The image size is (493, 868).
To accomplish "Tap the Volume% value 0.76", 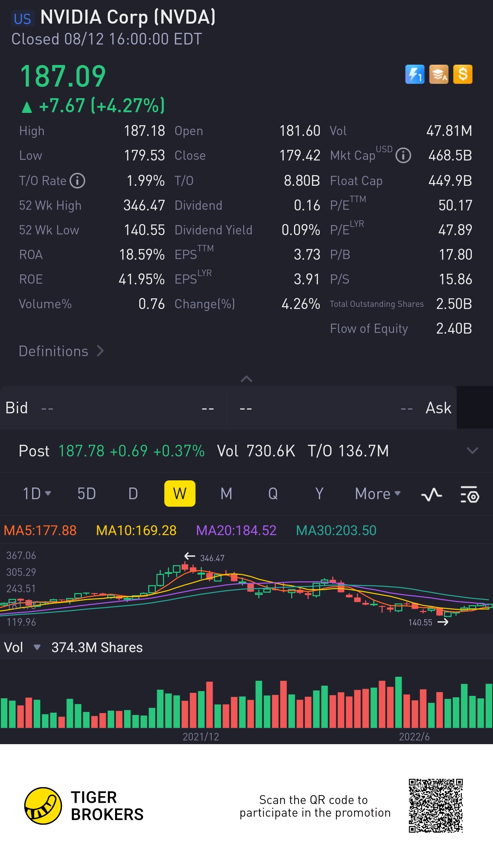I will click(152, 304).
